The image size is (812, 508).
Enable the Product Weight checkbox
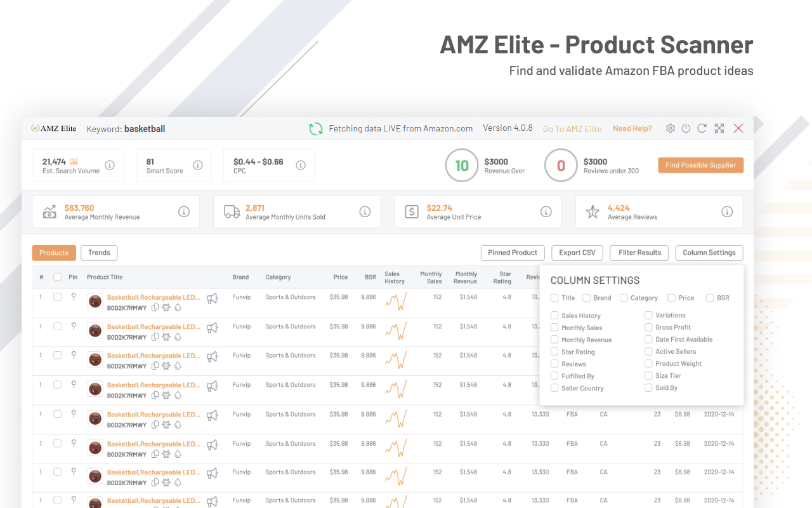pyautogui.click(x=648, y=363)
